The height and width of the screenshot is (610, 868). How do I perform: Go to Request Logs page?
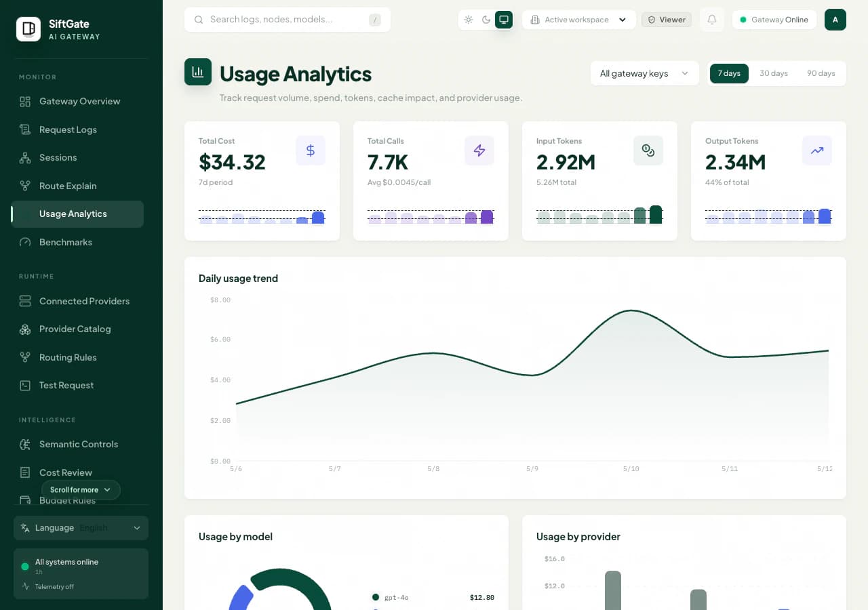click(x=77, y=129)
